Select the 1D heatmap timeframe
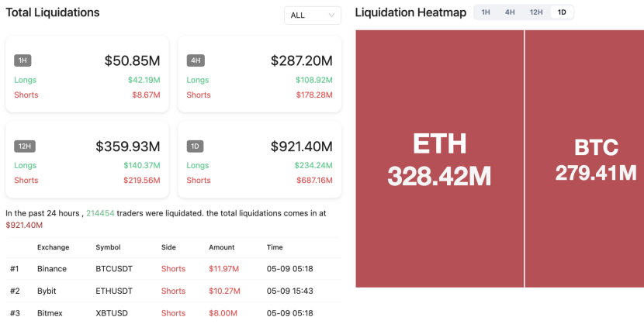 (562, 12)
